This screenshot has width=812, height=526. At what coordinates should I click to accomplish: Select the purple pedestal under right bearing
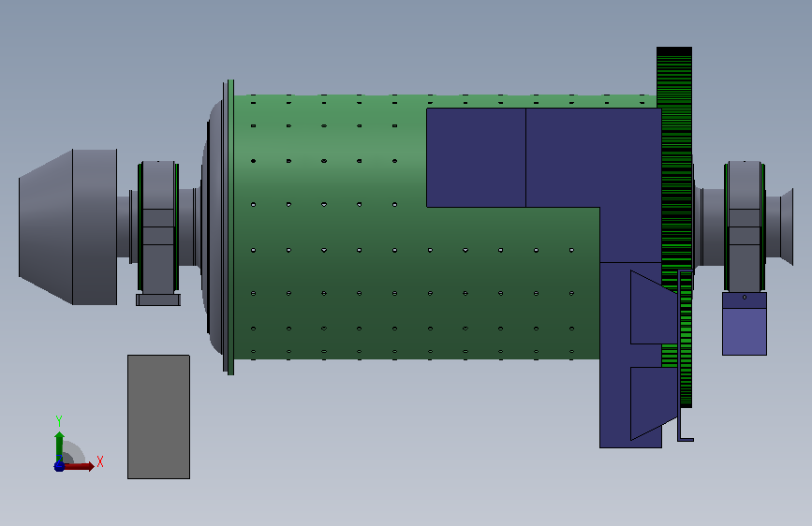745,324
